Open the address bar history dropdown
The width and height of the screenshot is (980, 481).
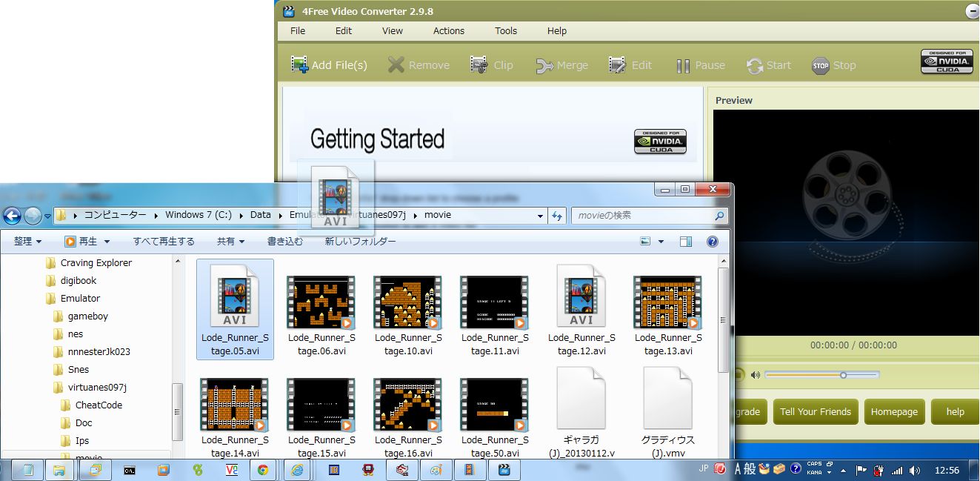[541, 216]
